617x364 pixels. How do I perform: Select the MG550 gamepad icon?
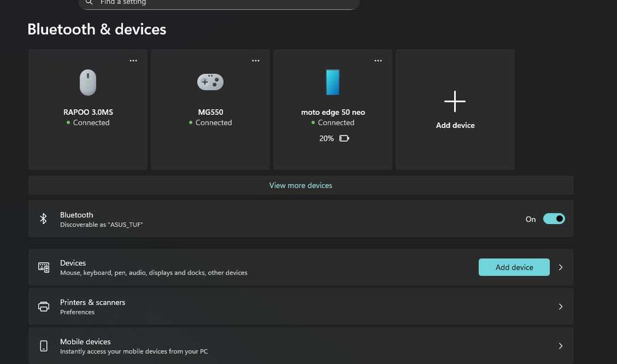(x=210, y=82)
